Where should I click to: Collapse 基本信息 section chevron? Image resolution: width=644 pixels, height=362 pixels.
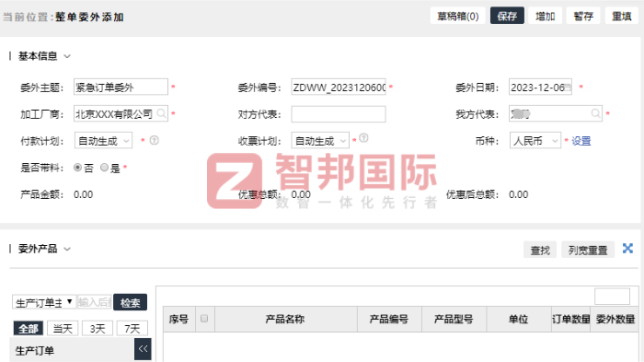click(x=67, y=56)
